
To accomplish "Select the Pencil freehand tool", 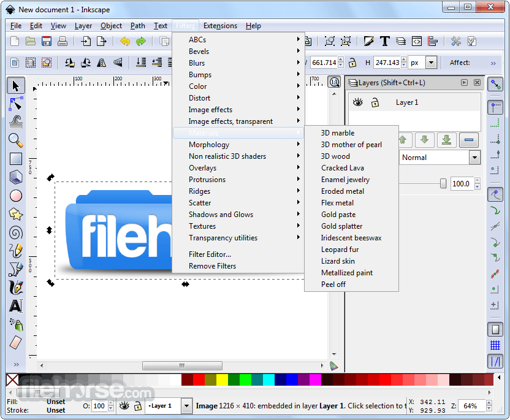I will point(15,251).
